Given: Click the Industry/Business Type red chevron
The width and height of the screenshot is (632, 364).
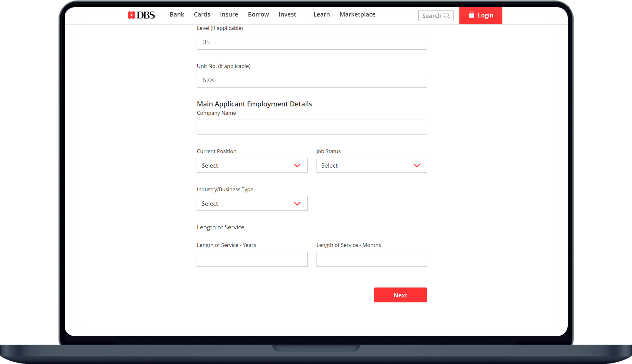Looking at the screenshot, I should coord(297,204).
